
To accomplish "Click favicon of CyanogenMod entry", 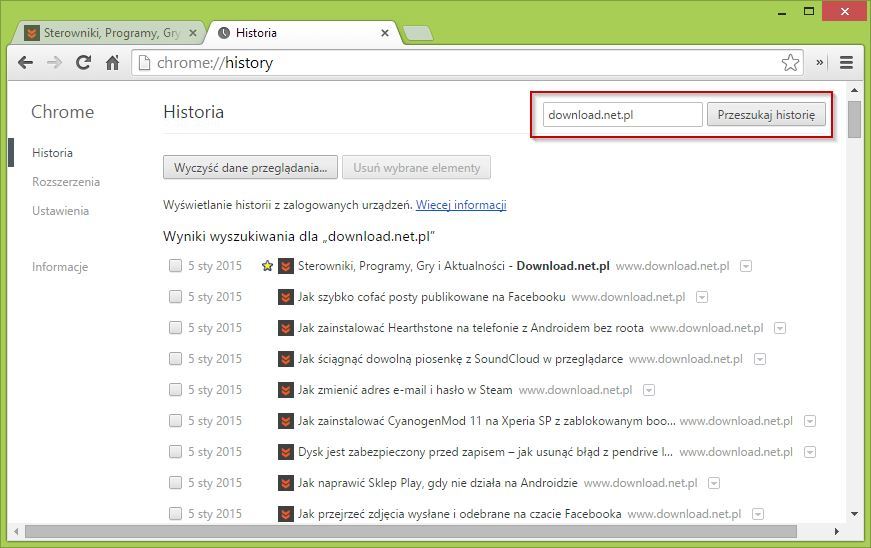I will click(x=286, y=421).
